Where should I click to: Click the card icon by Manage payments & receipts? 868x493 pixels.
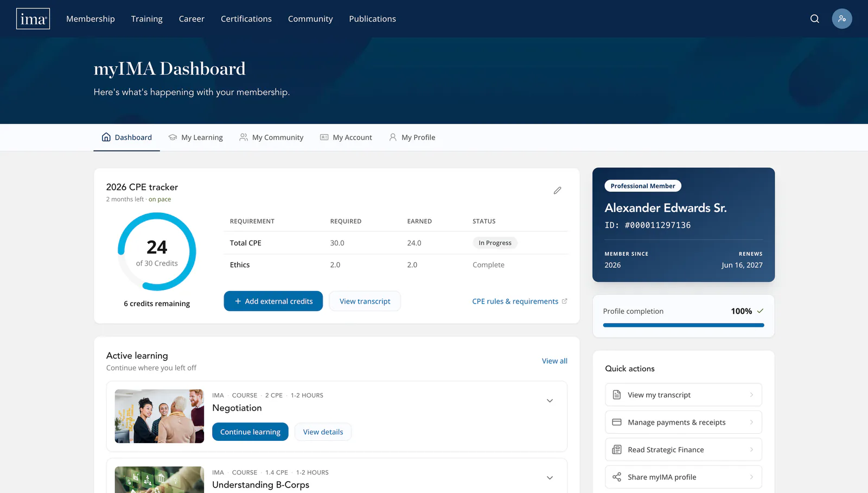point(617,422)
